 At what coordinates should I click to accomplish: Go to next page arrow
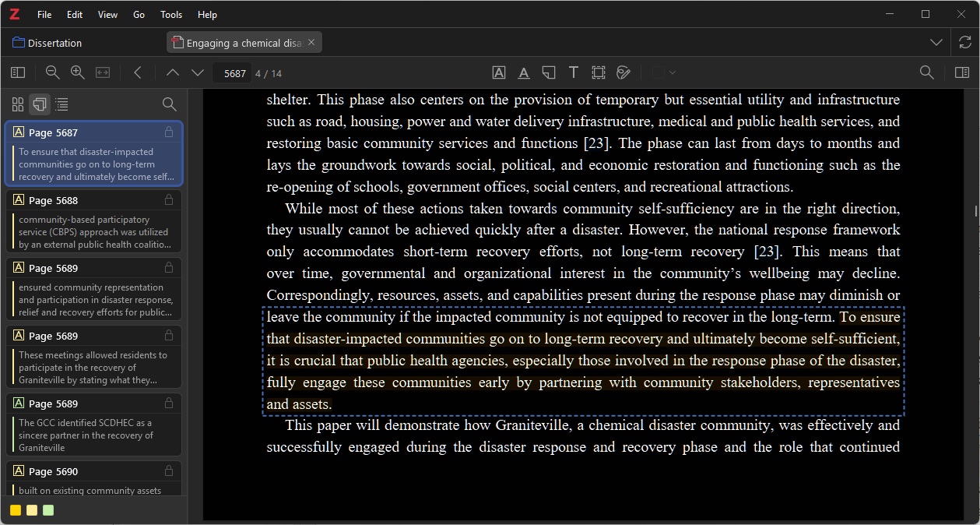pos(198,72)
